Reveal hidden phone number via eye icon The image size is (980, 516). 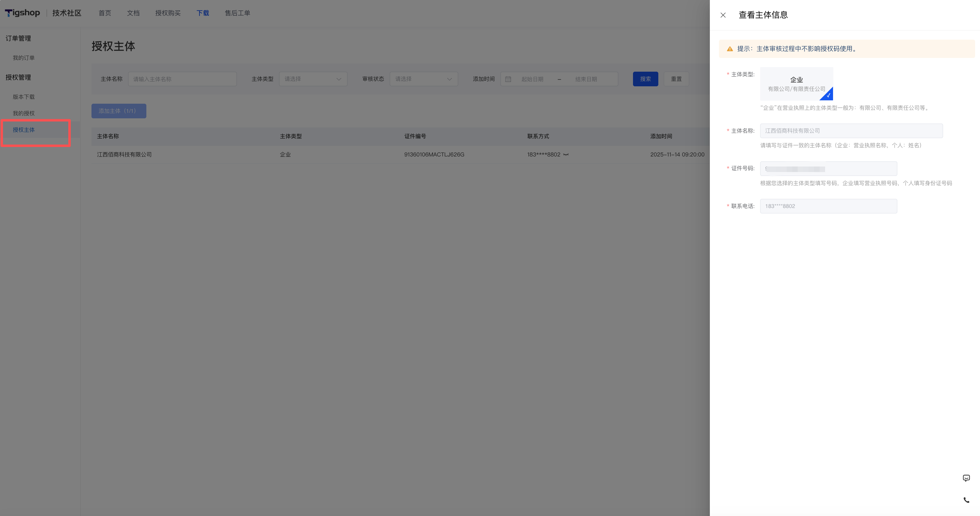[x=566, y=155]
